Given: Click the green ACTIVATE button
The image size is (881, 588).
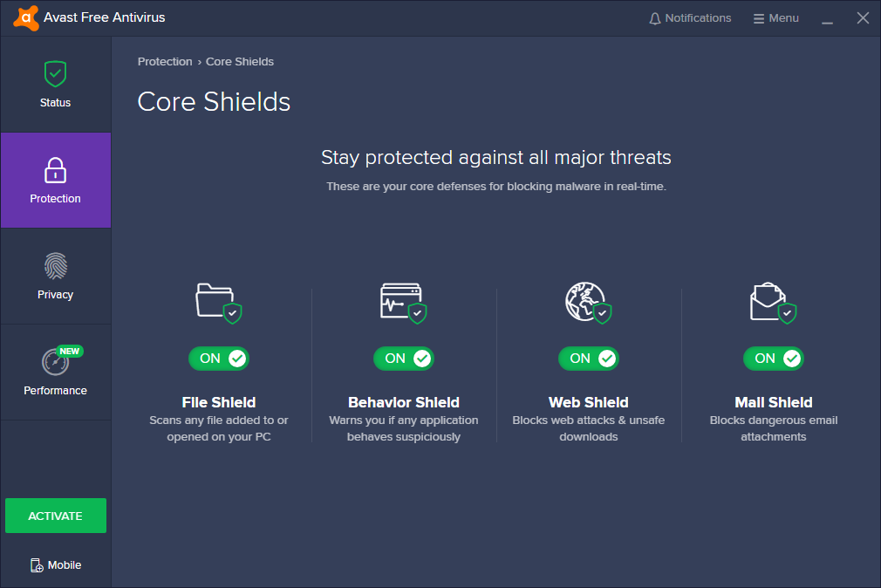Looking at the screenshot, I should [55, 516].
